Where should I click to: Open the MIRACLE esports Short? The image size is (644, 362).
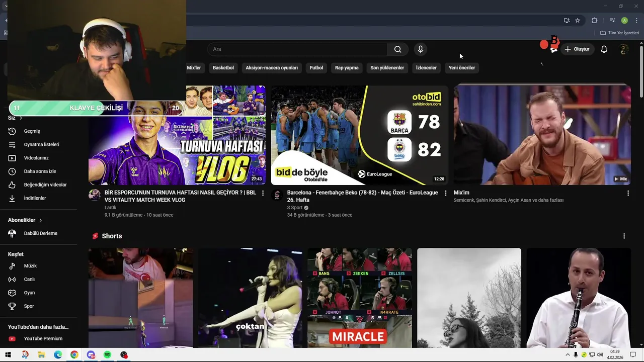pyautogui.click(x=360, y=298)
